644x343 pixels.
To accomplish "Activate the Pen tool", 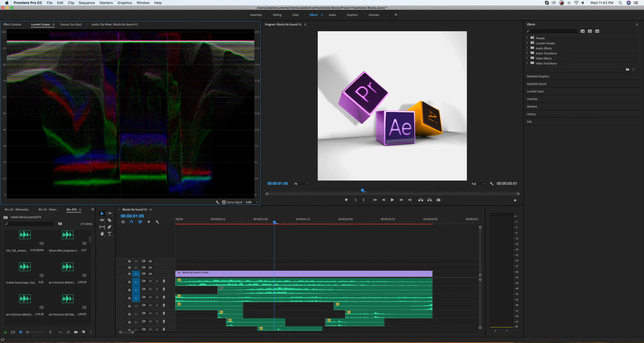I will (x=109, y=227).
